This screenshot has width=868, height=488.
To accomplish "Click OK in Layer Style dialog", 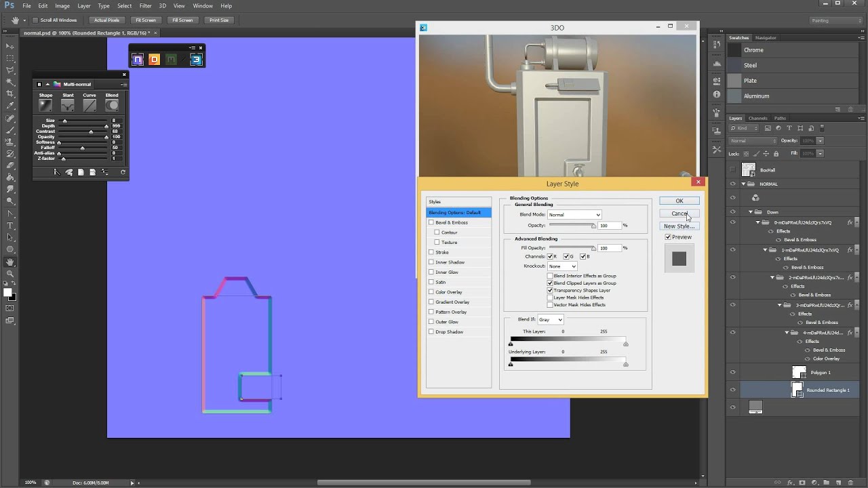I will [679, 201].
